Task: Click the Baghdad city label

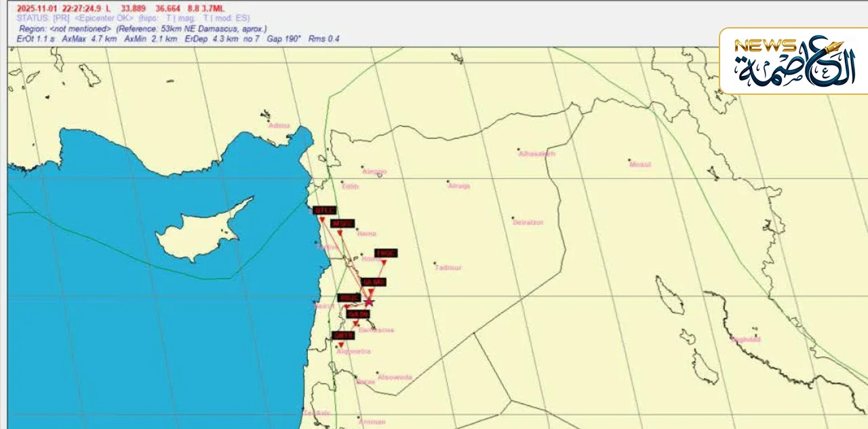Action: [x=745, y=340]
